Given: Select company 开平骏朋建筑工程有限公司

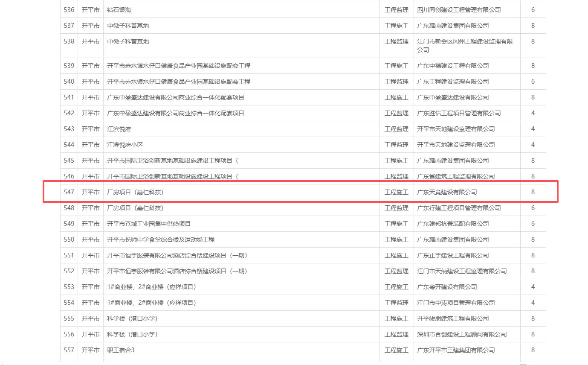Looking at the screenshot, I should coord(453,318).
